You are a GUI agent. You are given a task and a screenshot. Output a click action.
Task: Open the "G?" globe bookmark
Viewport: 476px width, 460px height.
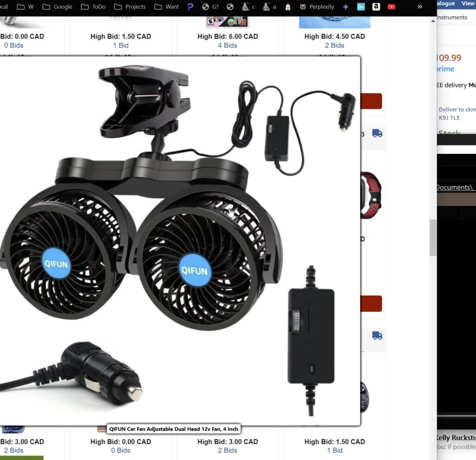pos(210,7)
